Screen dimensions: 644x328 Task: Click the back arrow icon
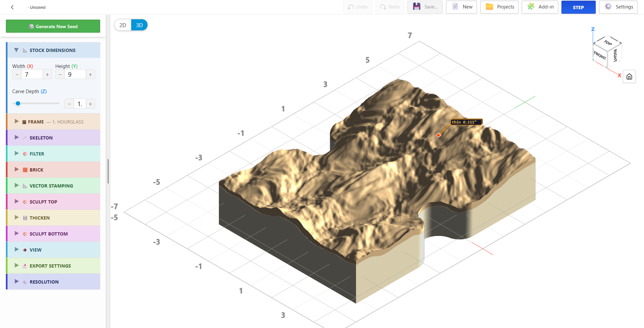(12, 7)
